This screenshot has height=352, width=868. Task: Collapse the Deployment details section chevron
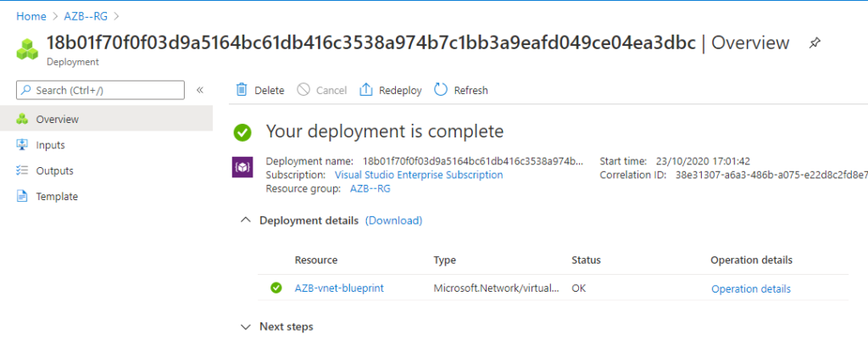pyautogui.click(x=246, y=221)
